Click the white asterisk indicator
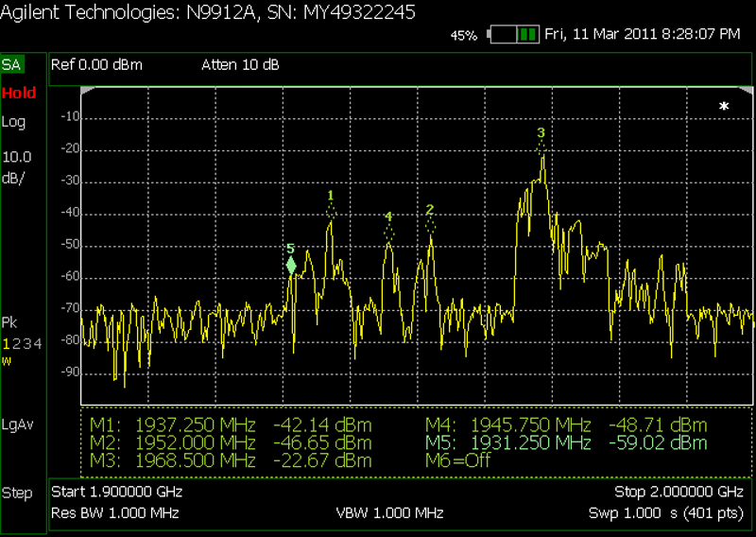 724,106
